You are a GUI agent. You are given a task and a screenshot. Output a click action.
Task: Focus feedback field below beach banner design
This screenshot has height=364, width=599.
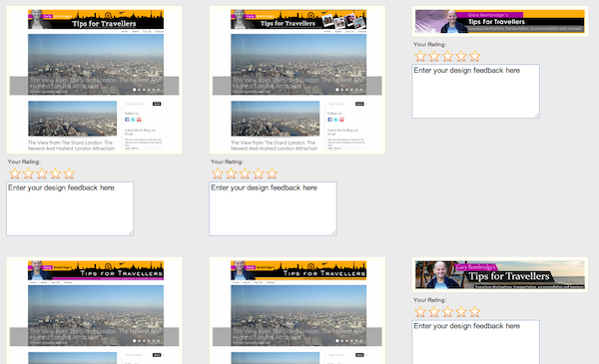point(475,342)
